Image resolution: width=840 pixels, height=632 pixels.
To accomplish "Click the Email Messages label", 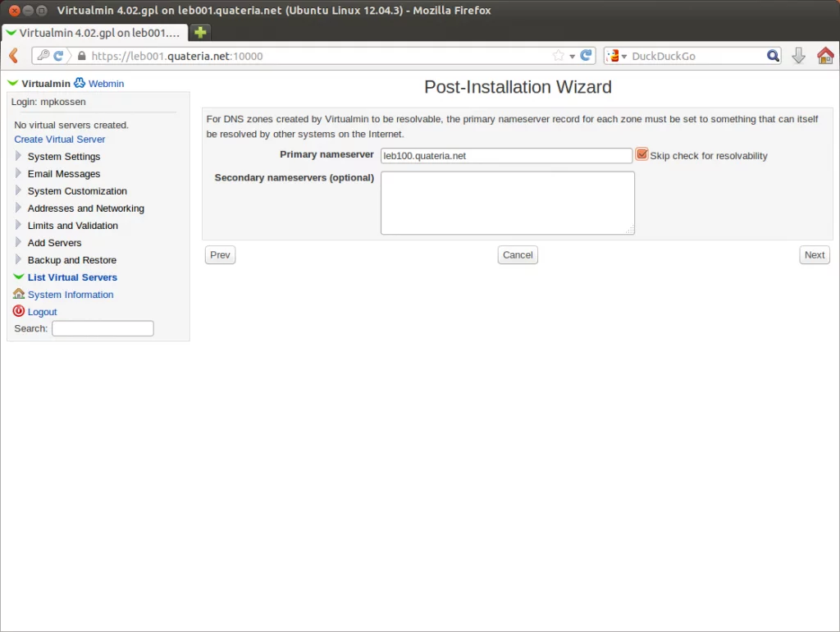I will pyautogui.click(x=64, y=174).
